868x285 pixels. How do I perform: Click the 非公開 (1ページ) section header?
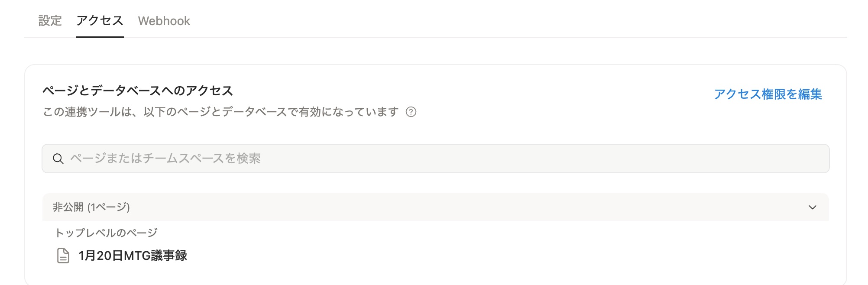tap(91, 207)
